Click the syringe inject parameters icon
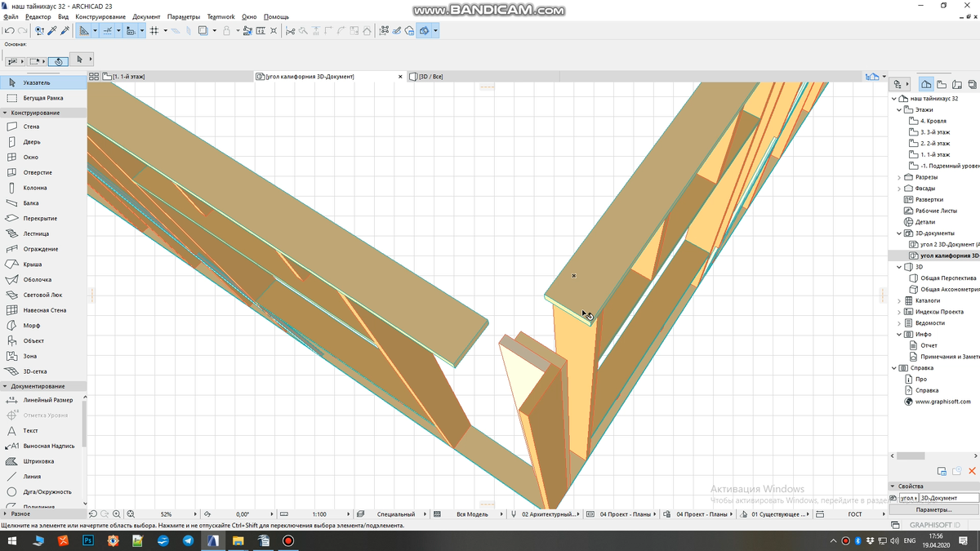This screenshot has width=980, height=551. coord(66,31)
